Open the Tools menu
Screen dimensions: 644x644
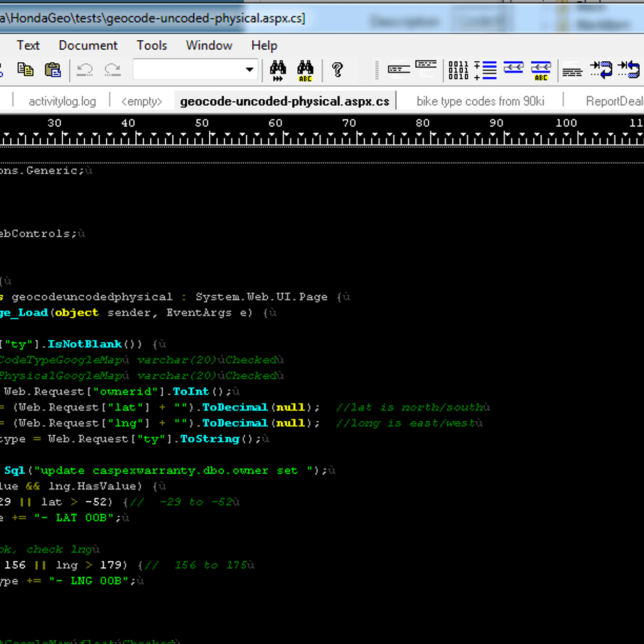[x=152, y=46]
